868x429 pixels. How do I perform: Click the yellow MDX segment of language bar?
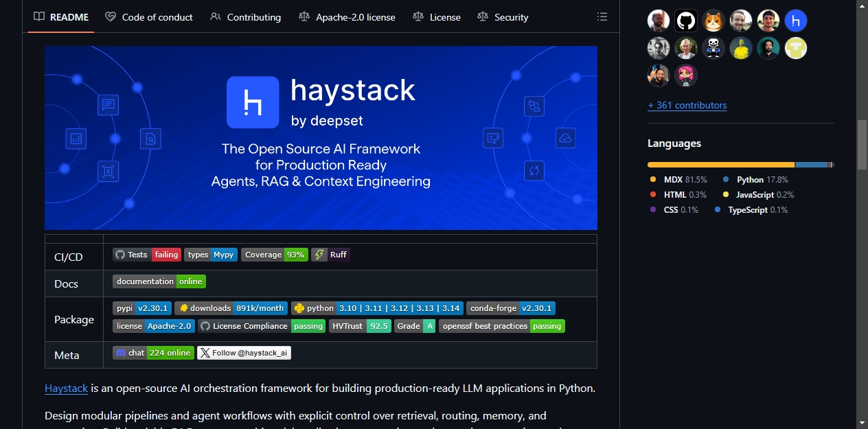click(x=721, y=165)
